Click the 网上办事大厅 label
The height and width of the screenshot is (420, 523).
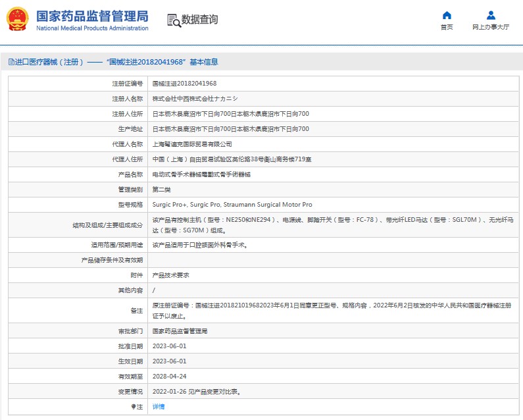(x=491, y=27)
